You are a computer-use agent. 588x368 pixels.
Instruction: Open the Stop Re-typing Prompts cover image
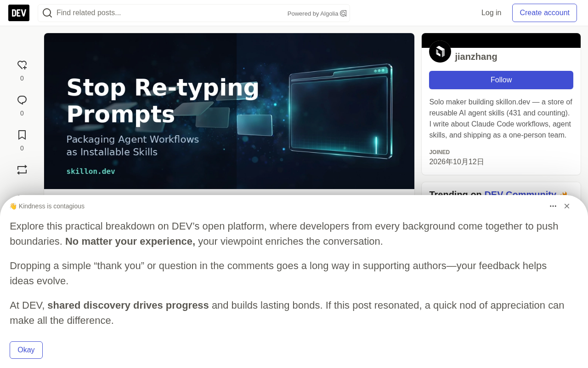(229, 111)
